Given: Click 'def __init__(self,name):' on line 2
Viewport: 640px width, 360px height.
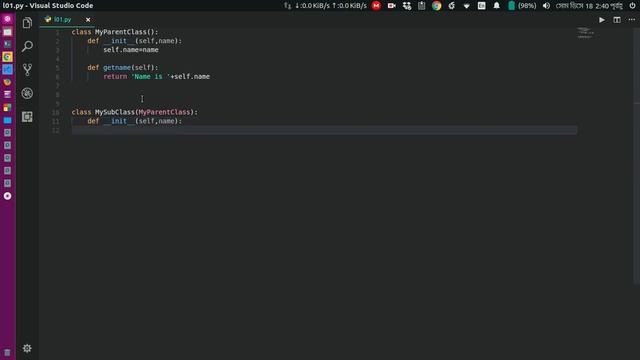Looking at the screenshot, I should pyautogui.click(x=134, y=41).
